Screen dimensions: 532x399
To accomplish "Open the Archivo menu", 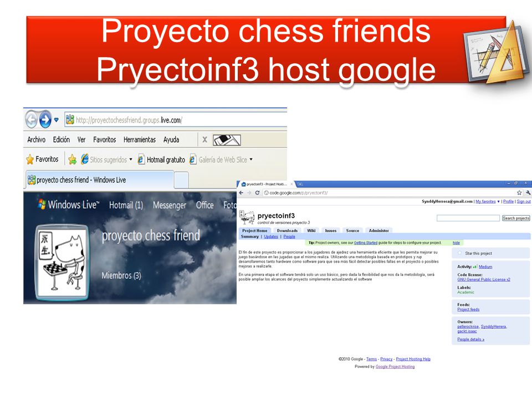I will point(37,140).
